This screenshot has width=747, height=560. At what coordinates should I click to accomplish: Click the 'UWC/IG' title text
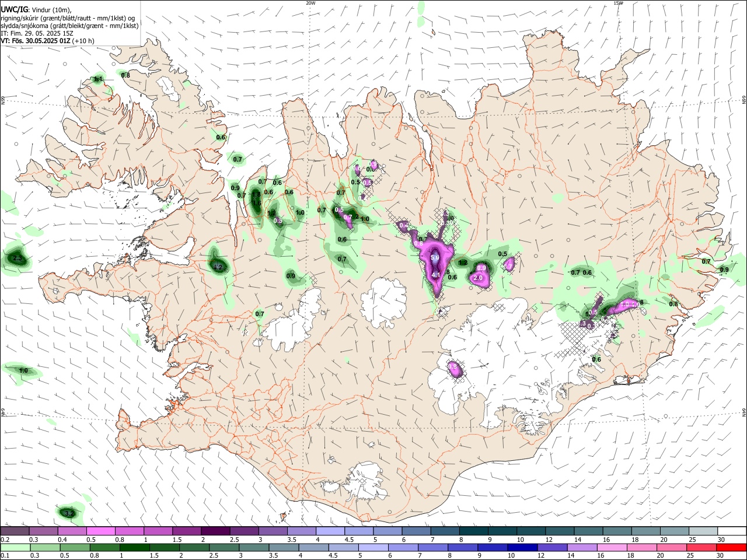click(14, 9)
